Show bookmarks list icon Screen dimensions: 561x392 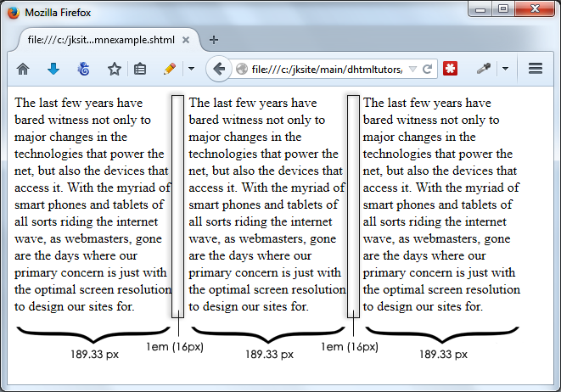[140, 69]
